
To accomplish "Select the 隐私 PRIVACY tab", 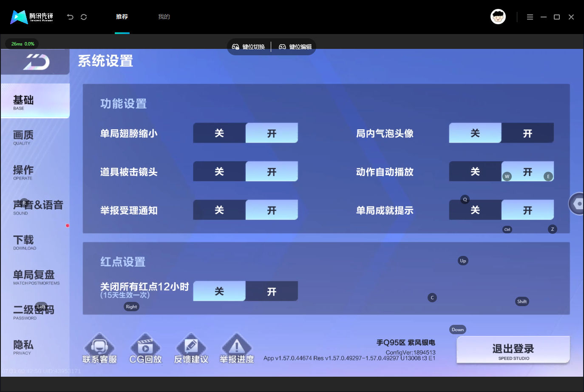I will pos(35,347).
